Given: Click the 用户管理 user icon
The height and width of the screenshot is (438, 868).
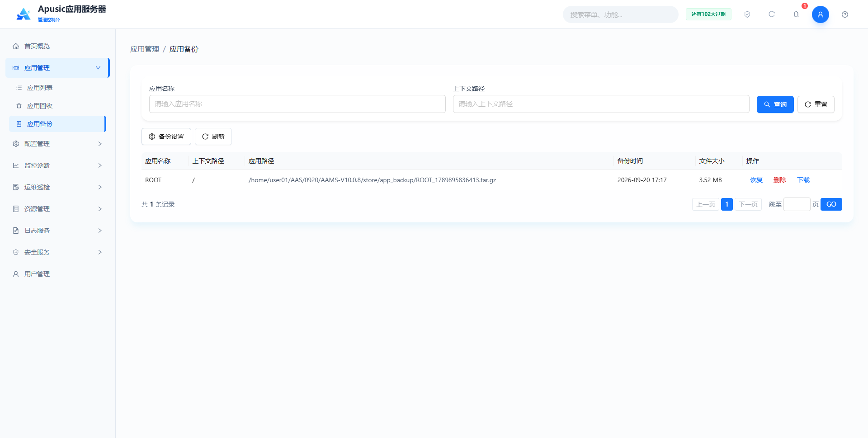Looking at the screenshot, I should click(x=16, y=274).
